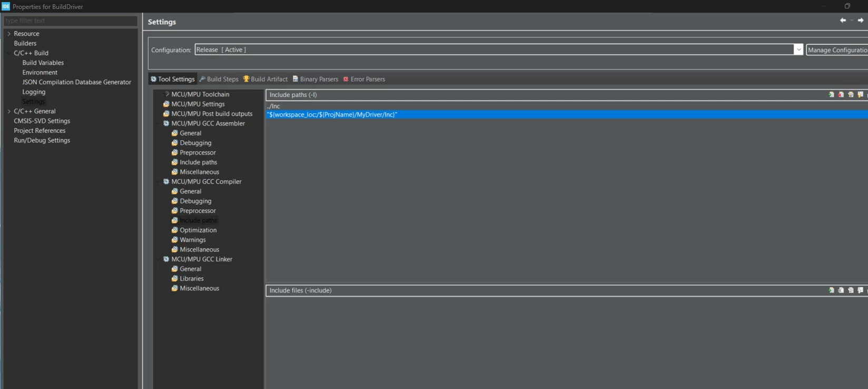Select Run/Debug Settings
The width and height of the screenshot is (868, 389).
(42, 140)
